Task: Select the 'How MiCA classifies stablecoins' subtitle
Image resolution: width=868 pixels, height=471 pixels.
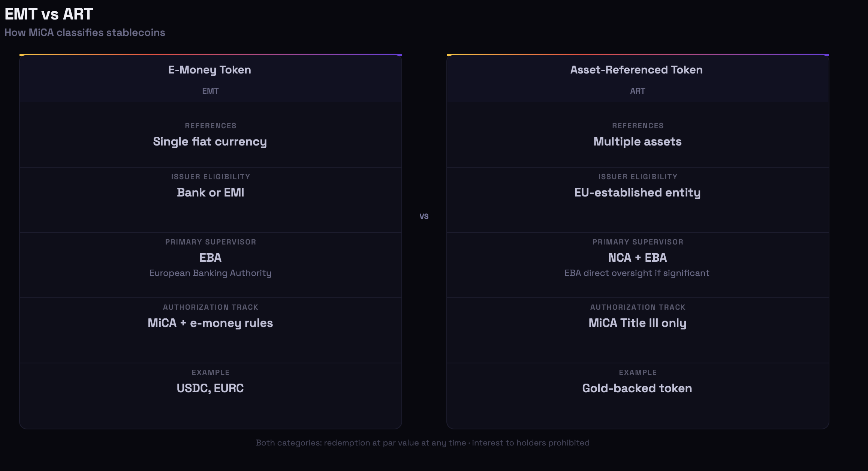Action: pyautogui.click(x=85, y=33)
